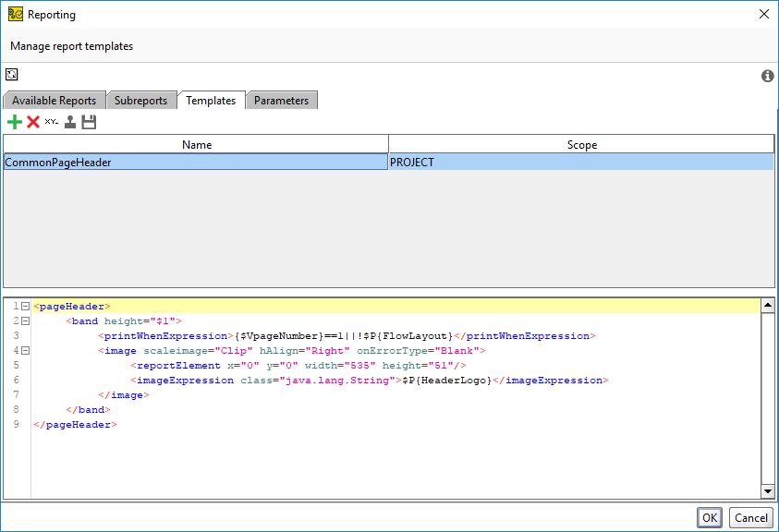Go to the Parameters tab
The width and height of the screenshot is (779, 532).
(x=282, y=101)
